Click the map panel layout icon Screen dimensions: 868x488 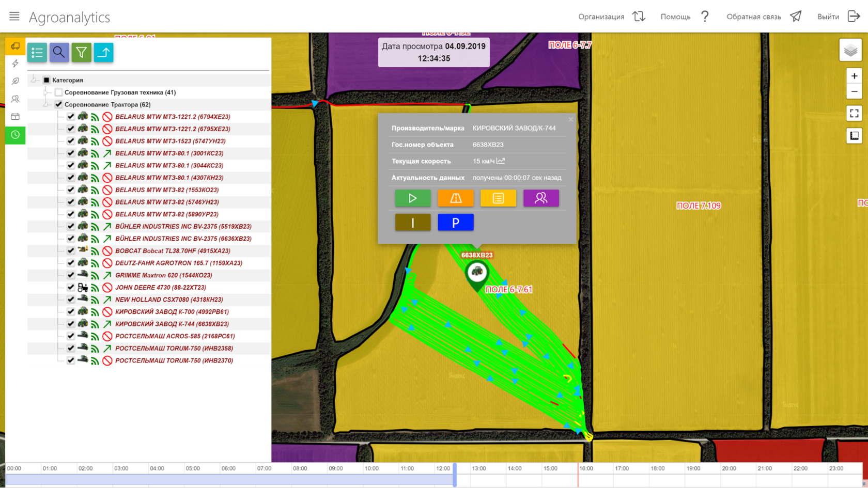coord(855,136)
